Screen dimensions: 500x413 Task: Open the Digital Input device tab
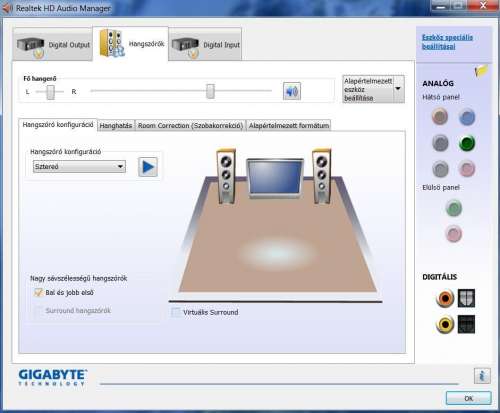[205, 45]
